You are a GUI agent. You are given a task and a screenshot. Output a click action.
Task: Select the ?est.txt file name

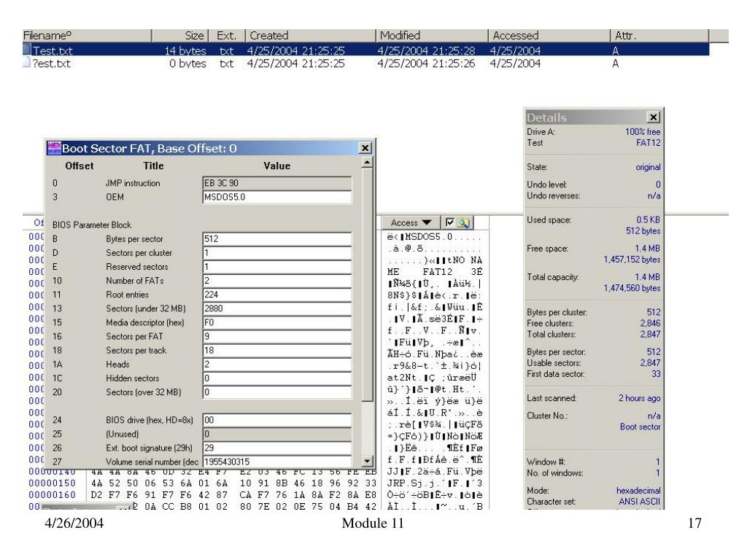pyautogui.click(x=51, y=63)
